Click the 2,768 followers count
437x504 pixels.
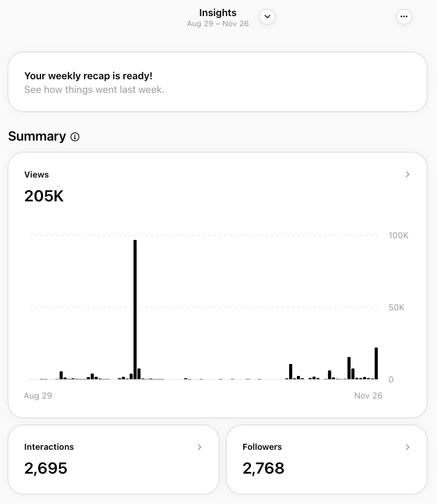264,468
